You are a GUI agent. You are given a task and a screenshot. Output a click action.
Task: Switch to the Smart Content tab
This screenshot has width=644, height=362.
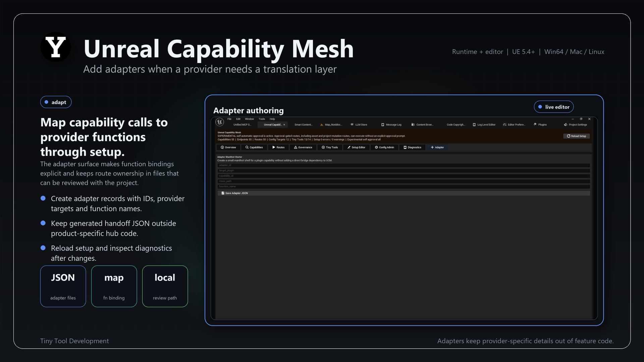pos(303,125)
